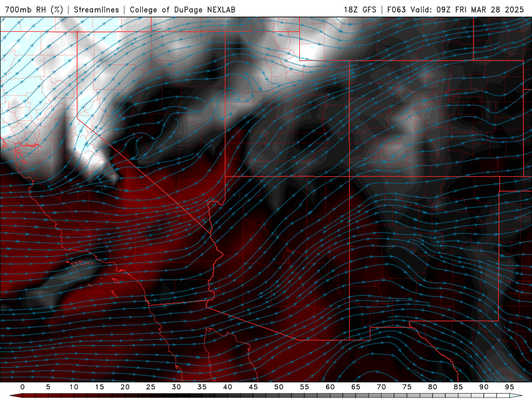The width and height of the screenshot is (532, 399).
Task: Click the '35' value on the color scale
Action: (x=202, y=387)
